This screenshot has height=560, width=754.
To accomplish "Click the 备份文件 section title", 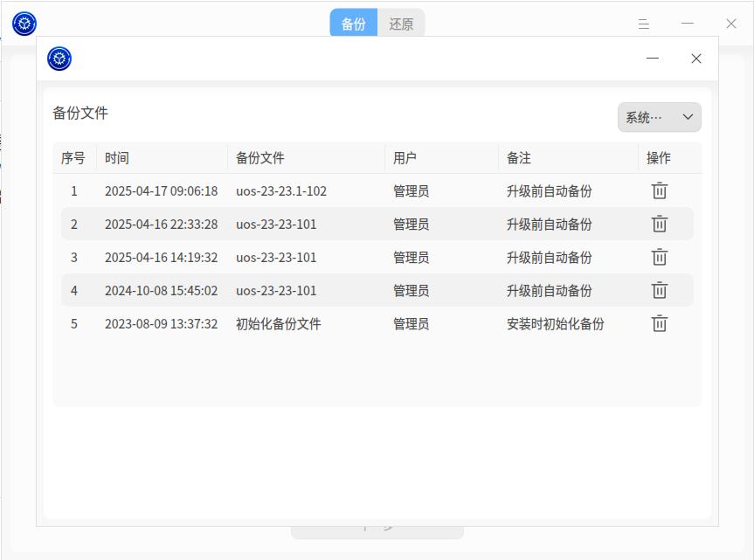I will (80, 113).
